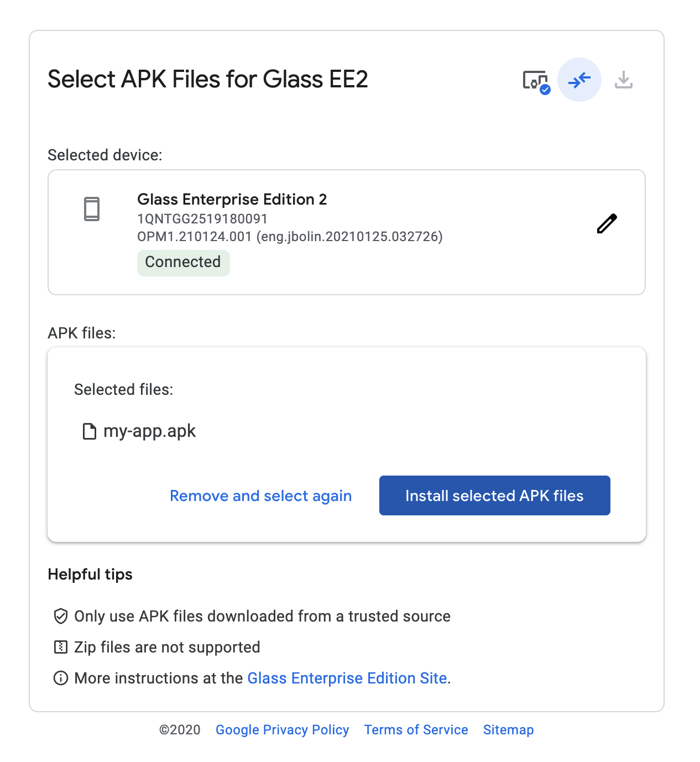Image resolution: width=700 pixels, height=762 pixels.
Task: Edit the selected device with pencil icon
Action: 607,223
